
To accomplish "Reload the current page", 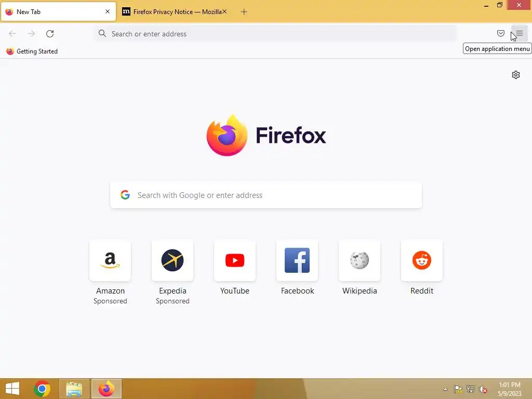I will click(50, 34).
